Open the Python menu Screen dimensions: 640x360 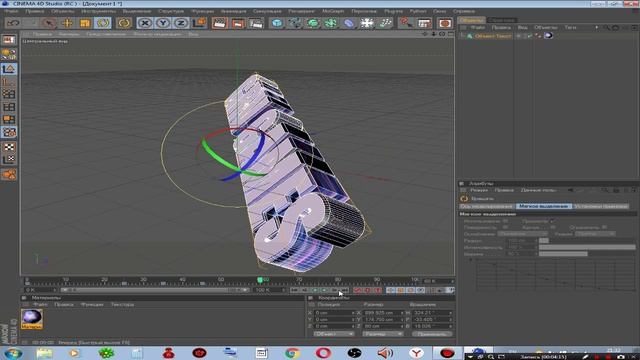418,11
